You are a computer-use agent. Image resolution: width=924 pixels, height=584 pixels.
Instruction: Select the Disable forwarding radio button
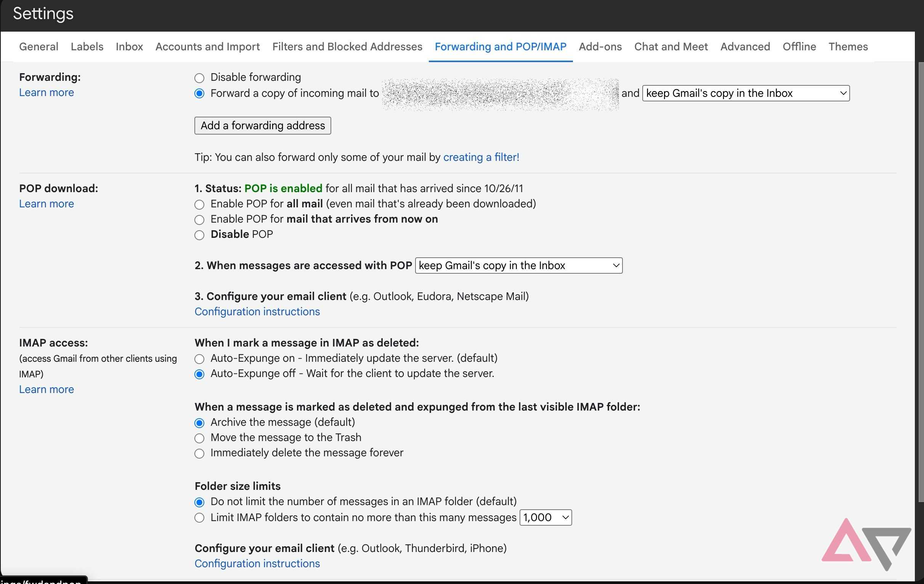tap(199, 78)
